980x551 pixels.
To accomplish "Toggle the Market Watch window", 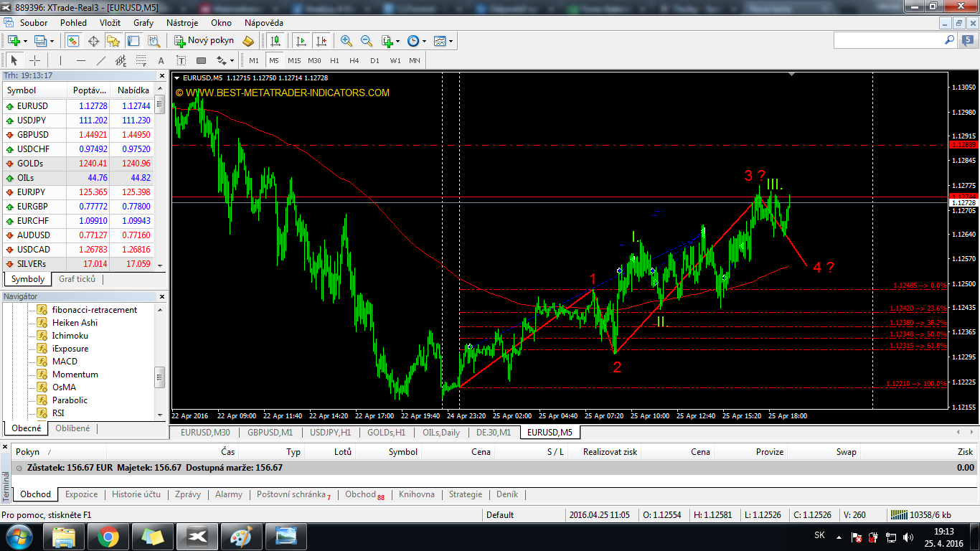I will 74,41.
